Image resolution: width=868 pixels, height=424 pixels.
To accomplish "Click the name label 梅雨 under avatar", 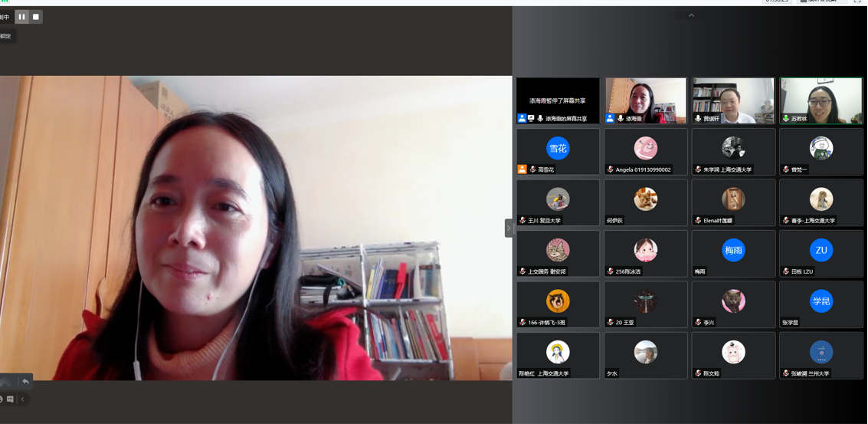I will click(700, 271).
